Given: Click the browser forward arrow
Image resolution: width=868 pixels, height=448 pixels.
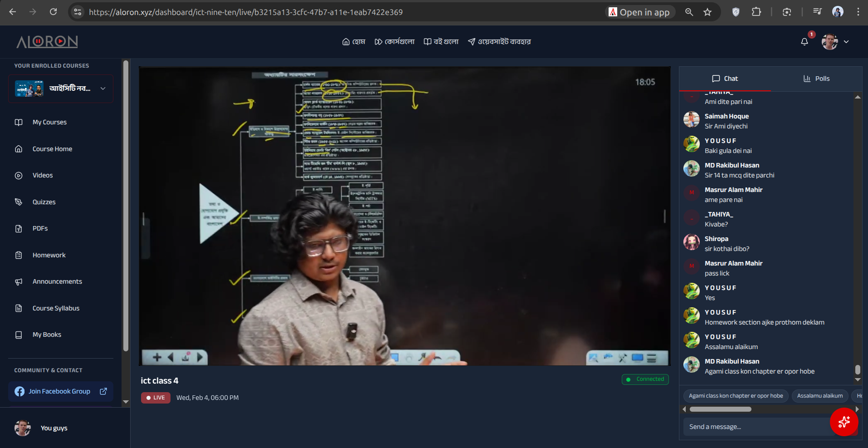Looking at the screenshot, I should pos(33,12).
